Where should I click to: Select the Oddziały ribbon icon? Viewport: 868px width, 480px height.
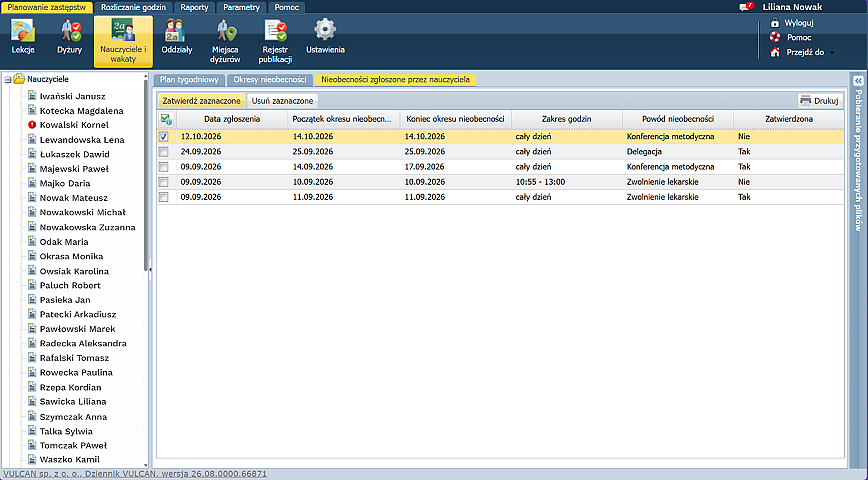click(177, 30)
